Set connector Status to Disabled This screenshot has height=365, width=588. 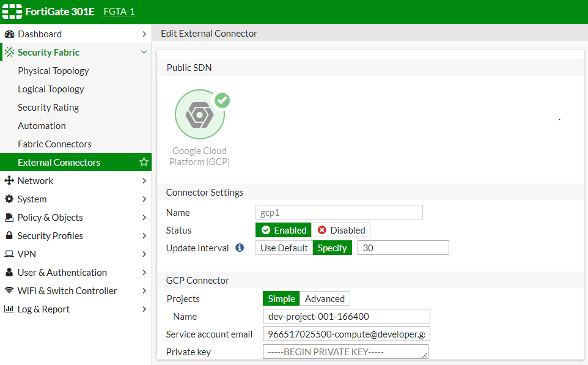340,230
